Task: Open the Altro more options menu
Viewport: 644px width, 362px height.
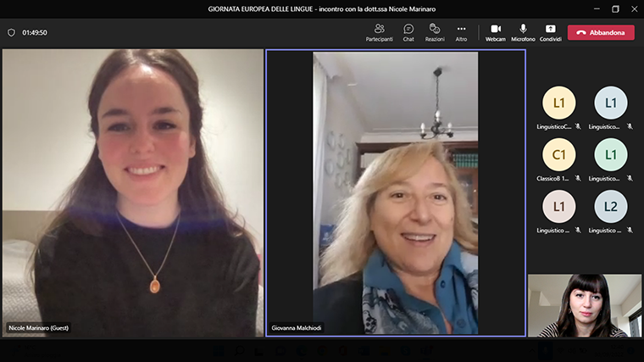Action: [461, 32]
